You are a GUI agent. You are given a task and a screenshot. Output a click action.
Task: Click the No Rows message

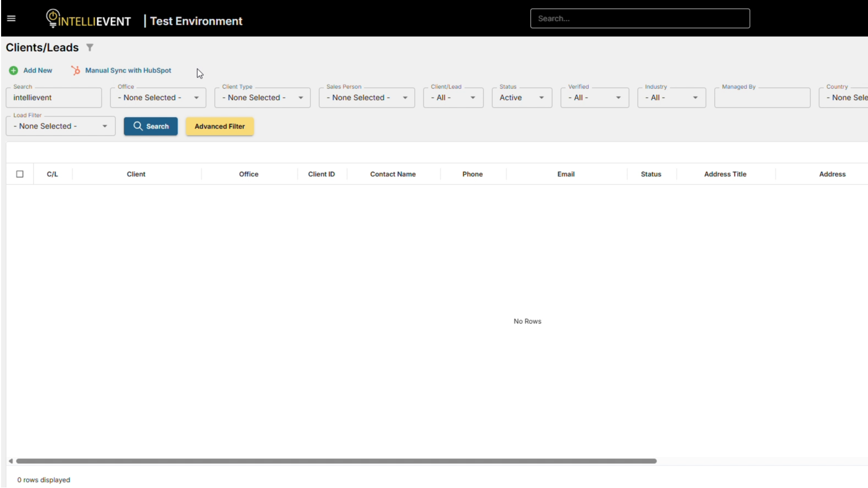coord(527,321)
